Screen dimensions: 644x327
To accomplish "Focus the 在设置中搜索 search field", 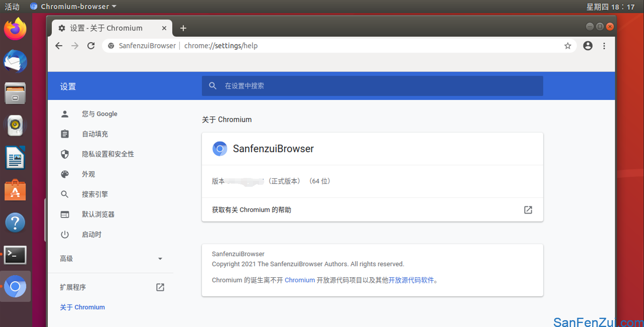I will pos(372,86).
